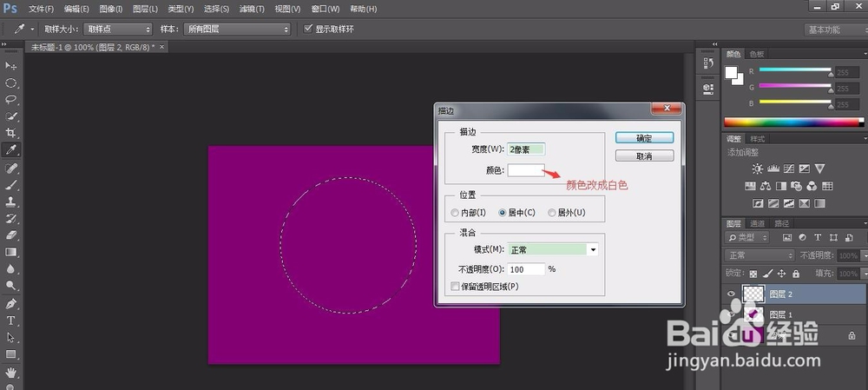868x390 pixels.
Task: Toggle 显示取样环 checkbox
Action: 308,29
